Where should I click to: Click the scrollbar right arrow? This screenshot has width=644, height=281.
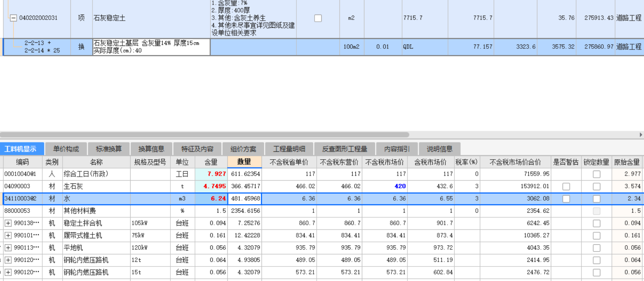(641, 135)
